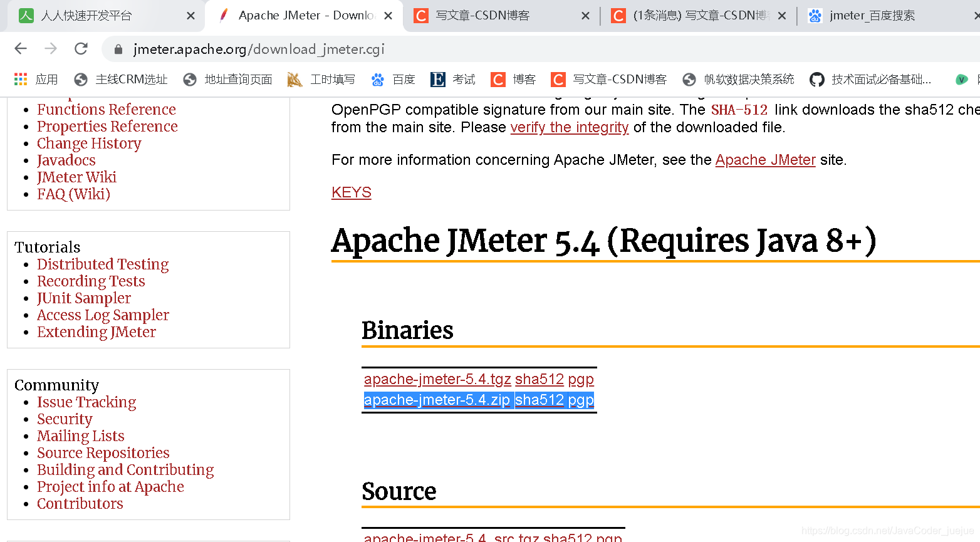The height and width of the screenshot is (542, 980).
Task: Click the browser forward arrow
Action: pos(51,49)
